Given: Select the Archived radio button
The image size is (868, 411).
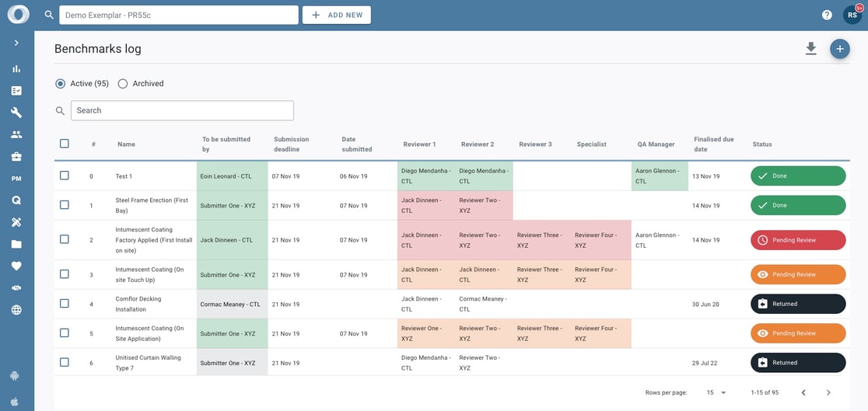Looking at the screenshot, I should click(123, 84).
